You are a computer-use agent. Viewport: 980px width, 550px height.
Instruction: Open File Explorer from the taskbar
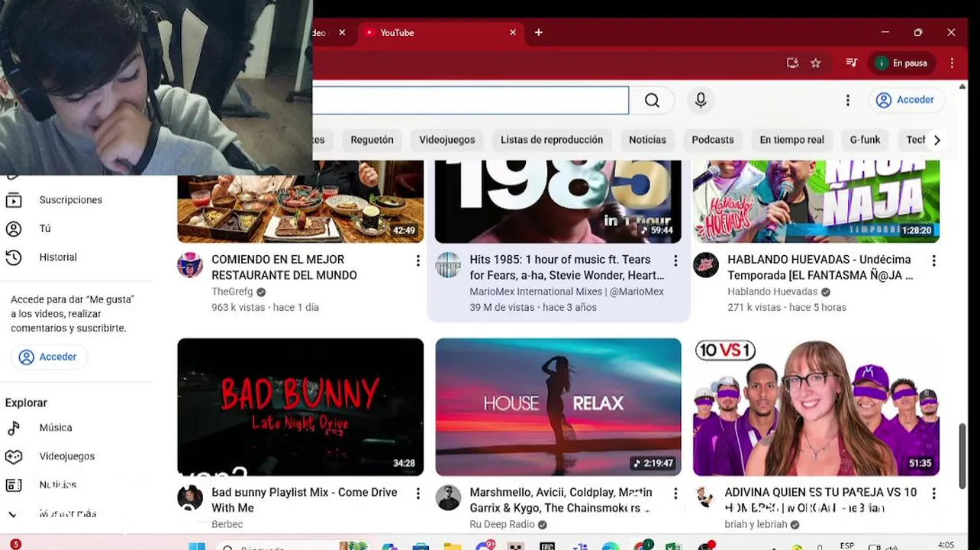click(x=453, y=546)
